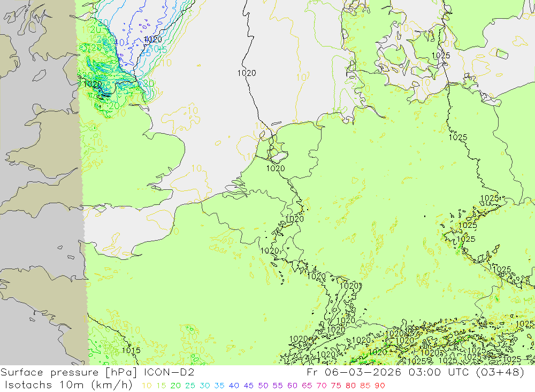Click the "ICON-D2" model name label
The height and width of the screenshot is (392, 535).
pyautogui.click(x=169, y=372)
